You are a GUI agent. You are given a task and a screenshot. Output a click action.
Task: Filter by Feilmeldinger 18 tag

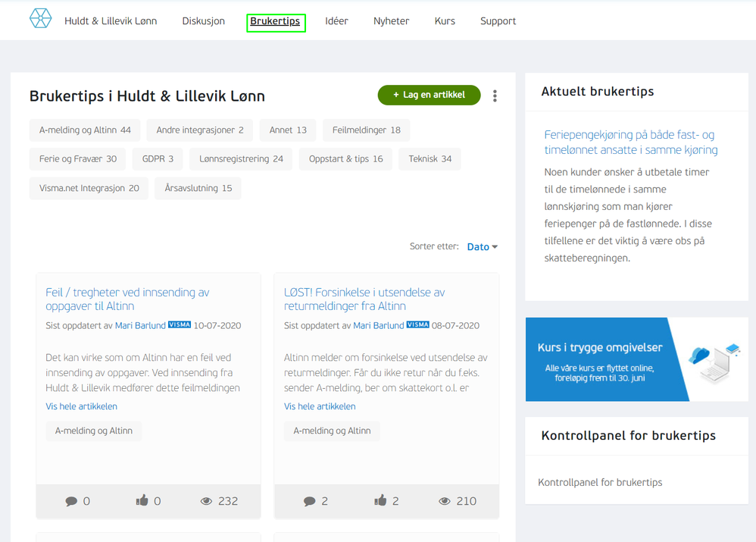[367, 130]
